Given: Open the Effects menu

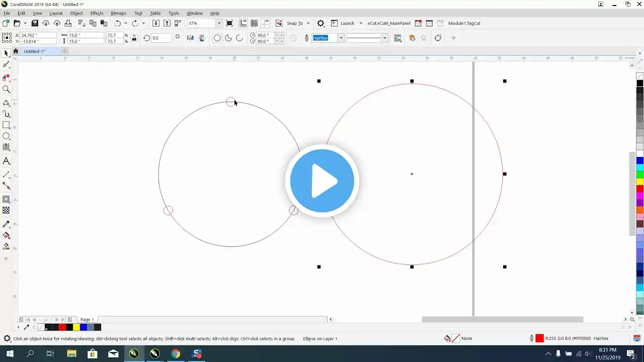Looking at the screenshot, I should pos(97,13).
